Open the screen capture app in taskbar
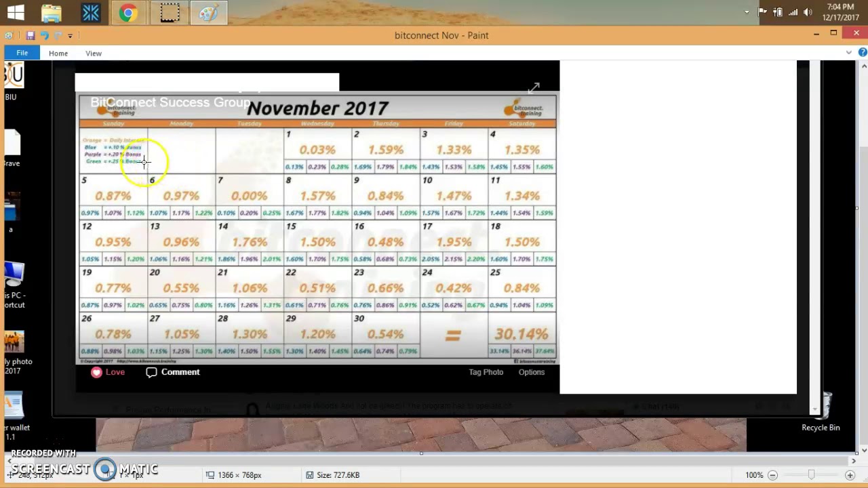The image size is (868, 488). click(x=170, y=12)
